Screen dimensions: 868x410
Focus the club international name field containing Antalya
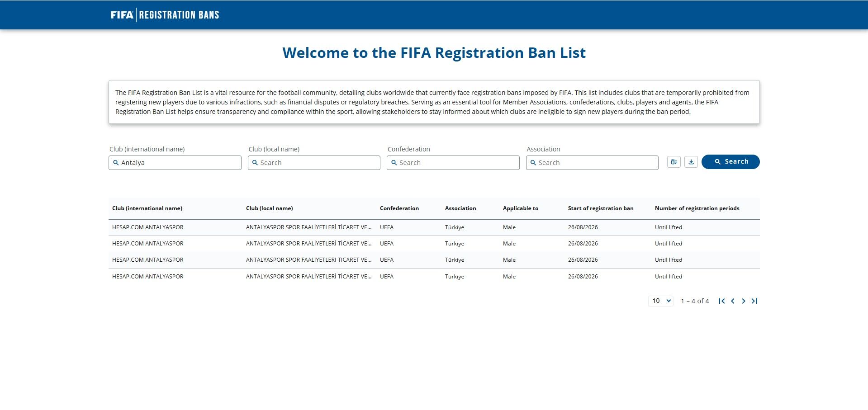175,163
